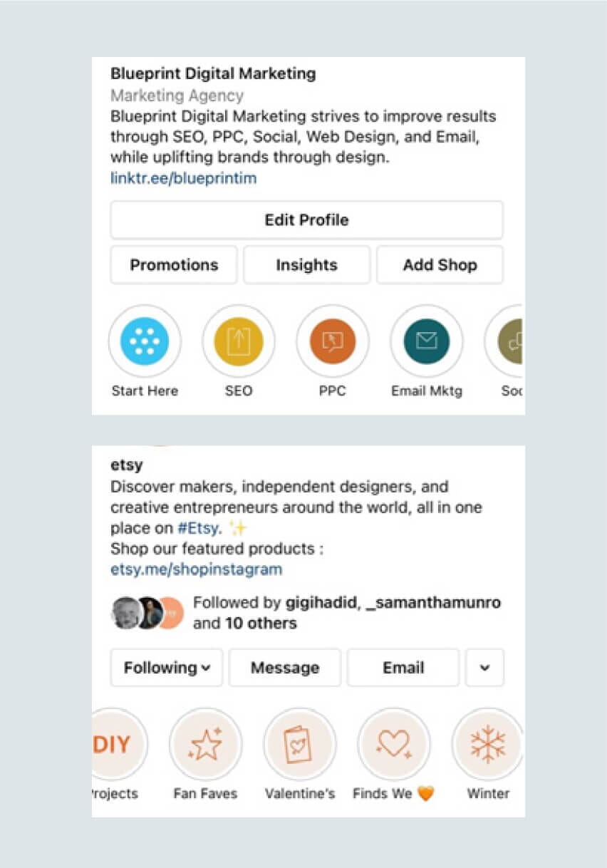Follow the linktr.ee/blueprintim link
Viewport: 607px width, 868px height.
184,178
